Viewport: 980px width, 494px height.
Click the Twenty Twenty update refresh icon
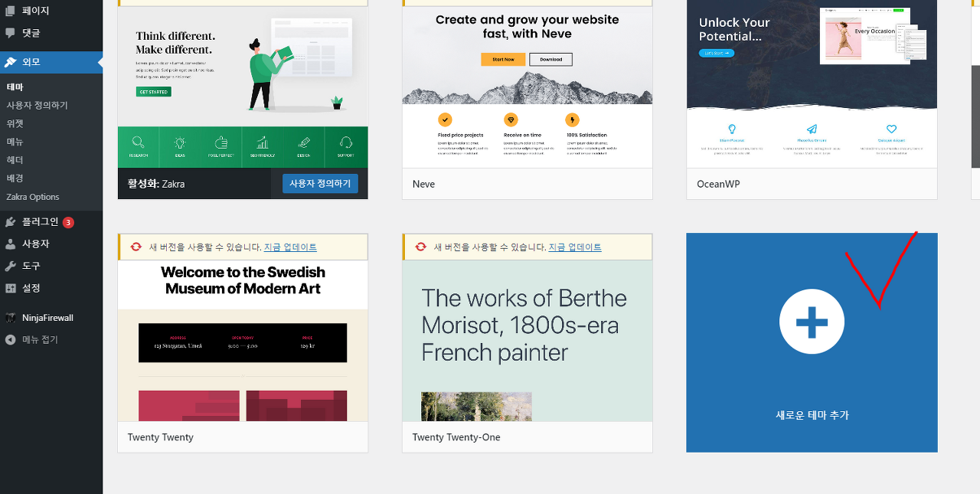pyautogui.click(x=136, y=247)
